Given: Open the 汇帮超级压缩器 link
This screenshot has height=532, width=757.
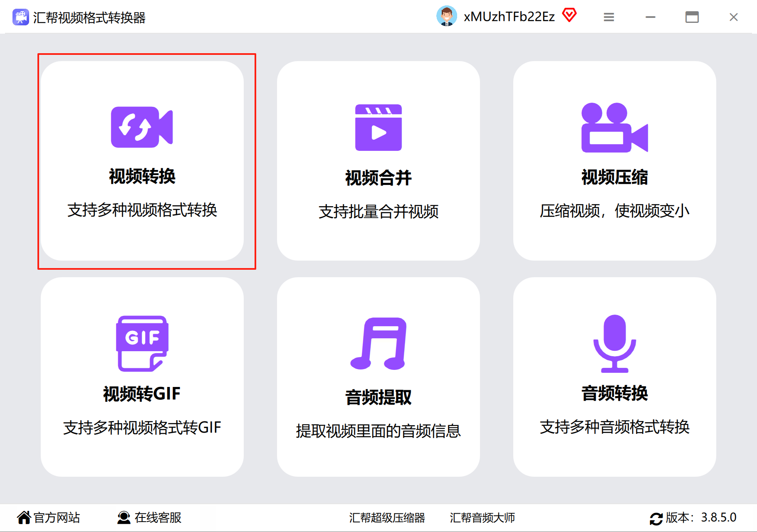Looking at the screenshot, I should [387, 518].
